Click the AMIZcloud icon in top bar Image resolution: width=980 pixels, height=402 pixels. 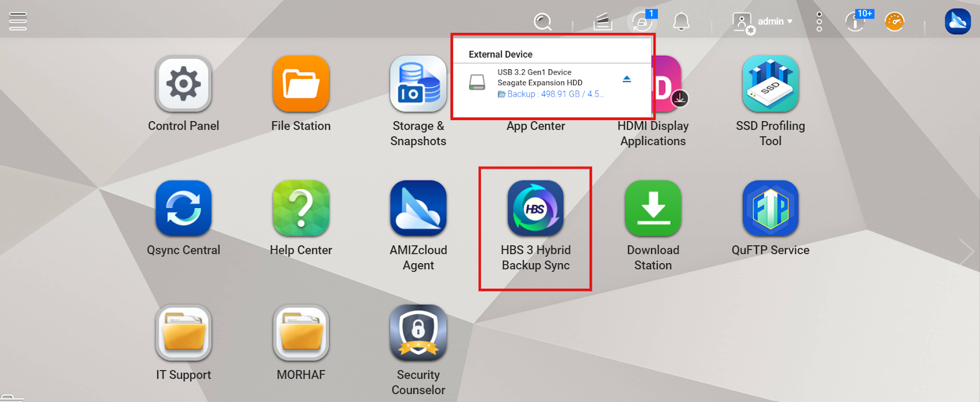957,21
